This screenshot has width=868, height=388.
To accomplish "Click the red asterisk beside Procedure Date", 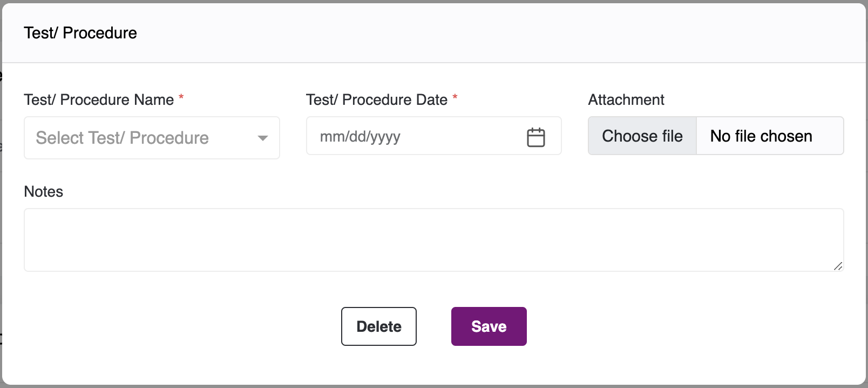I will pos(455,98).
